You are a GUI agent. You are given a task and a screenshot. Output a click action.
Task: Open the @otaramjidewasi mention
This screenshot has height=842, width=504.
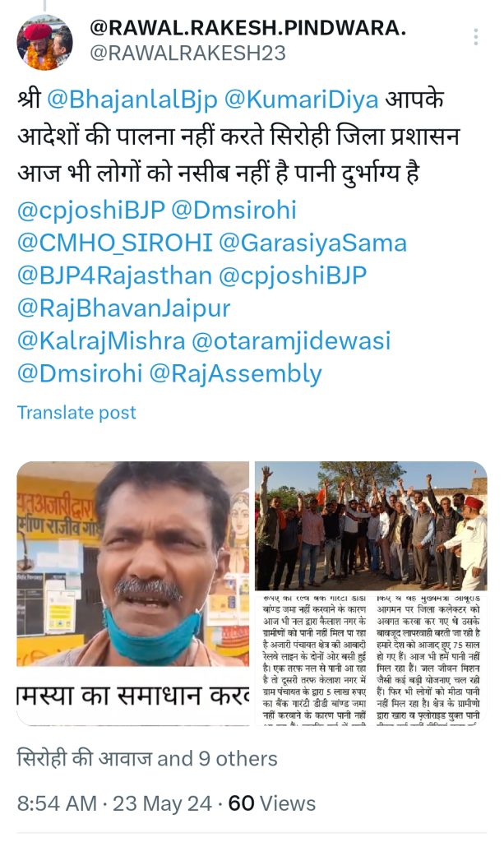click(291, 341)
